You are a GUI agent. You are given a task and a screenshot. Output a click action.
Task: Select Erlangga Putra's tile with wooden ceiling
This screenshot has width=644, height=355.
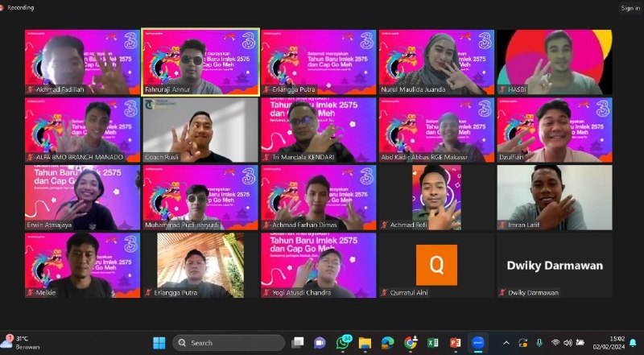point(200,266)
